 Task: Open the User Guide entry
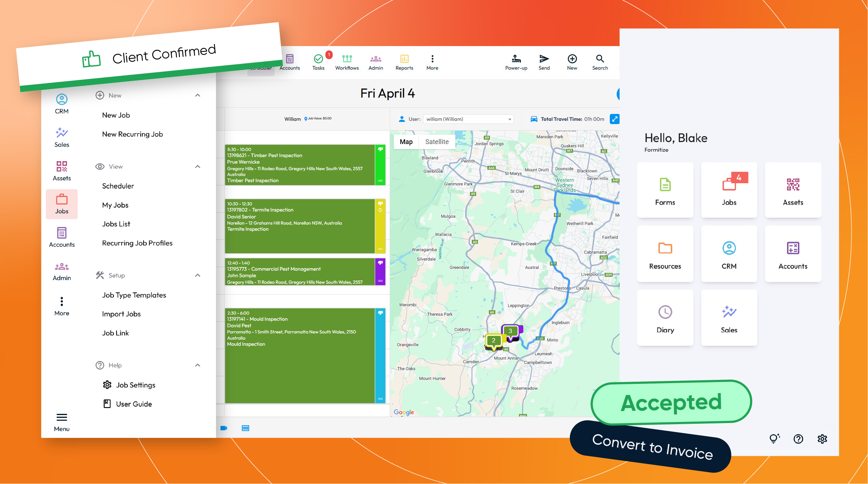[127, 404]
